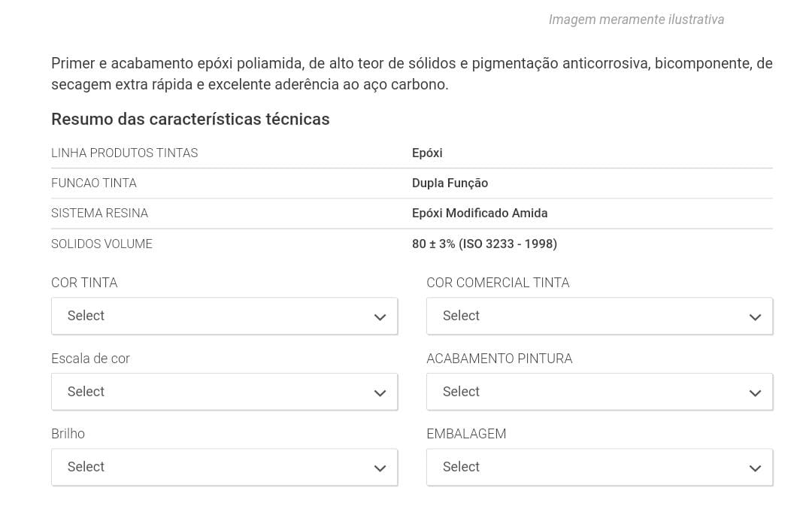The height and width of the screenshot is (509, 812).
Task: Click the chevron arrow in ACABAMENTO PINTURA field
Action: [755, 393]
